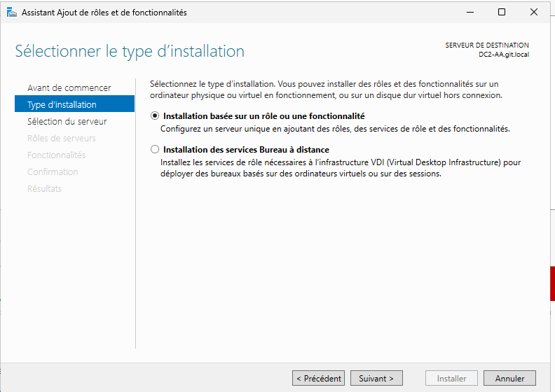Click the label Installation des services Bureau à distance

[246, 150]
